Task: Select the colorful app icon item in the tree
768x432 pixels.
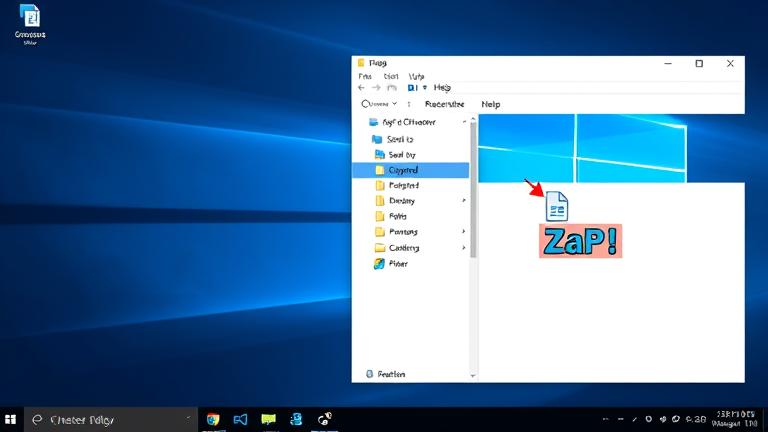Action: click(x=391, y=264)
